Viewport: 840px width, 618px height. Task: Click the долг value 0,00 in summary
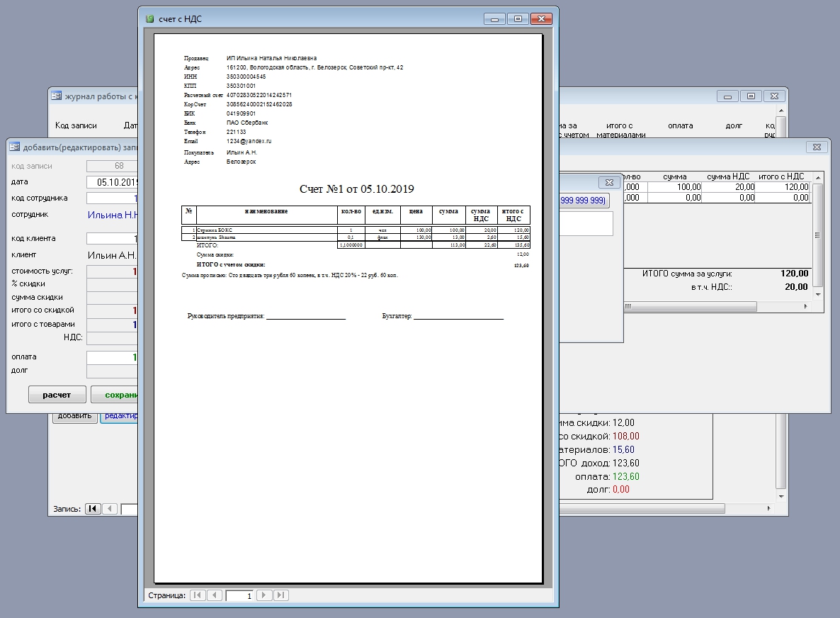[621, 489]
